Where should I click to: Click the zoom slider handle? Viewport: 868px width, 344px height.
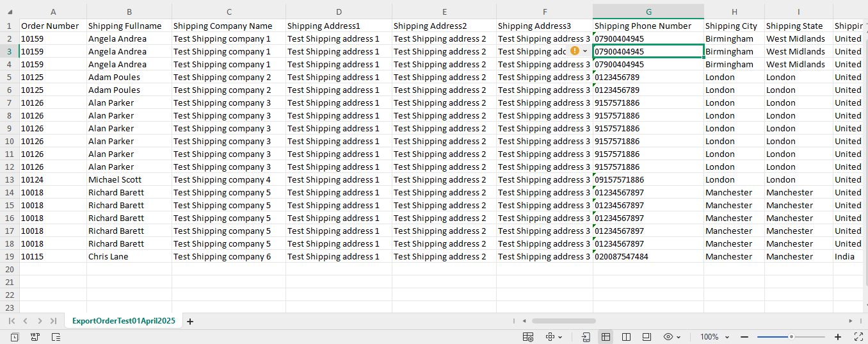point(792,337)
